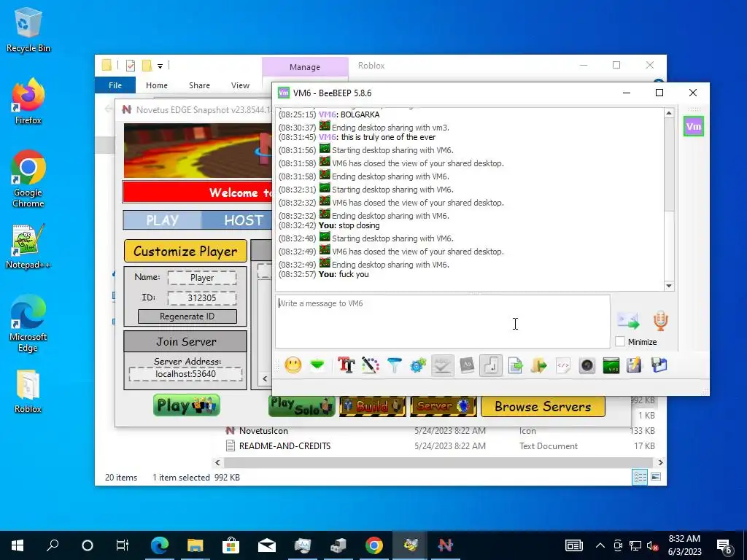Select the NovetusIcon file in Explorer
The image size is (747, 560).
pos(263,430)
